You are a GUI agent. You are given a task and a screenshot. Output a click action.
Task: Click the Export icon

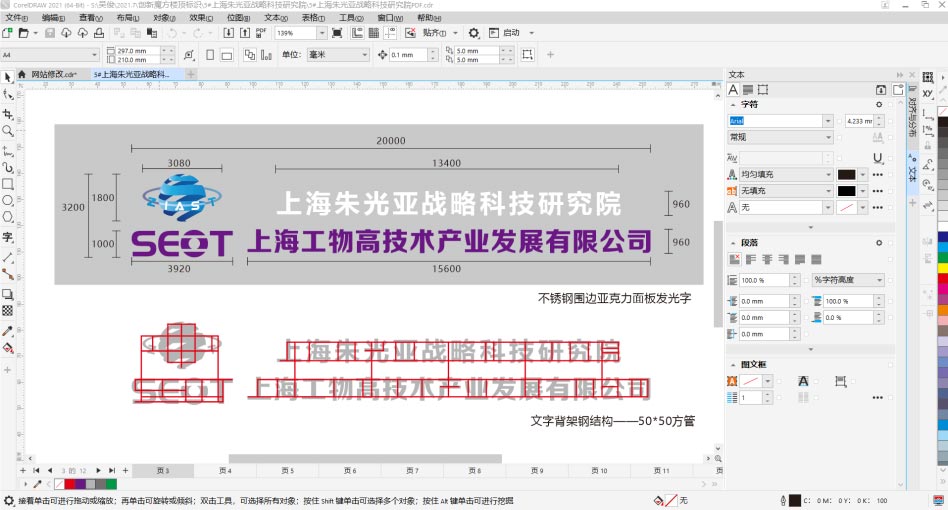(x=244, y=33)
